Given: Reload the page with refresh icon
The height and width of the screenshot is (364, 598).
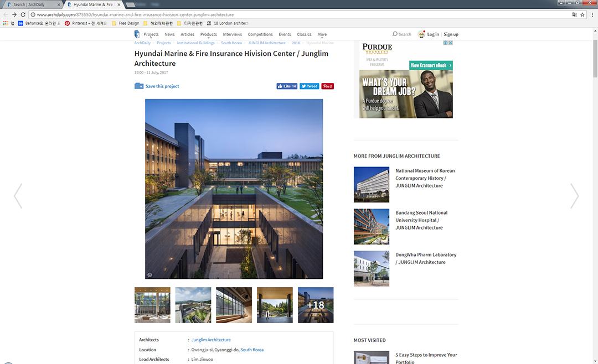Looking at the screenshot, I should (23, 14).
